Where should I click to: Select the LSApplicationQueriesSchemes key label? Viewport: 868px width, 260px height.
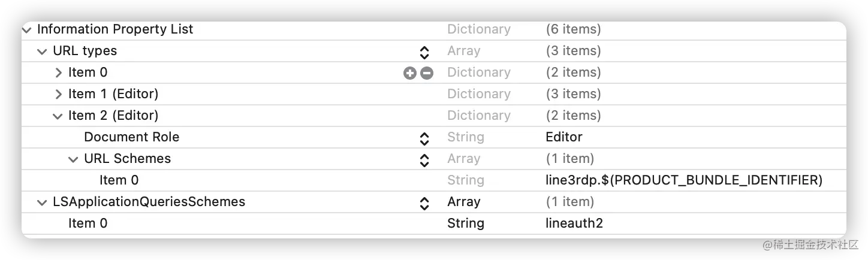[149, 202]
